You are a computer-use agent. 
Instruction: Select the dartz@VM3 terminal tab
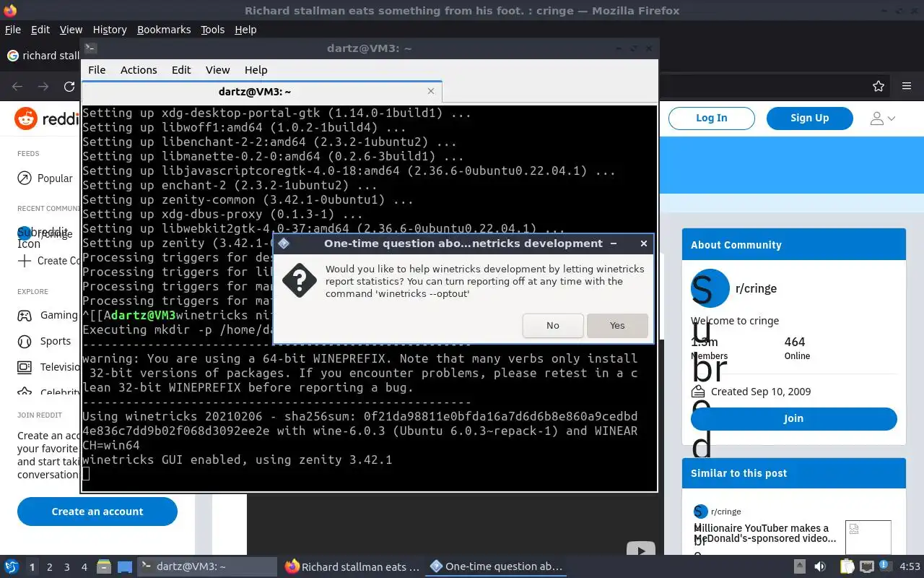(x=261, y=92)
